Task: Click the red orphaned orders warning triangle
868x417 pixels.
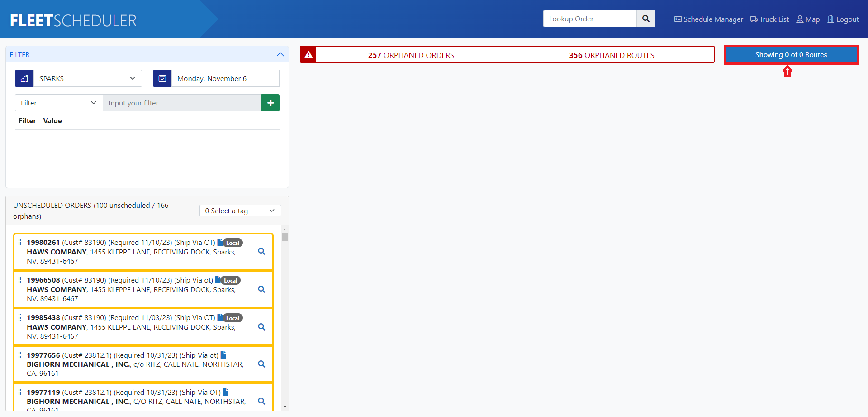Action: tap(308, 55)
